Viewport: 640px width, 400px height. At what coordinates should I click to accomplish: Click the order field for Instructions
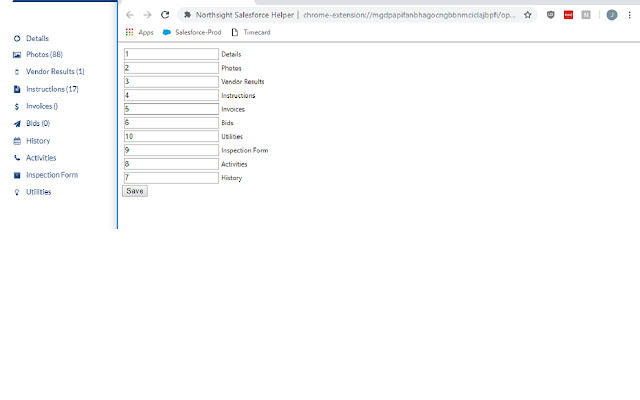pos(171,95)
